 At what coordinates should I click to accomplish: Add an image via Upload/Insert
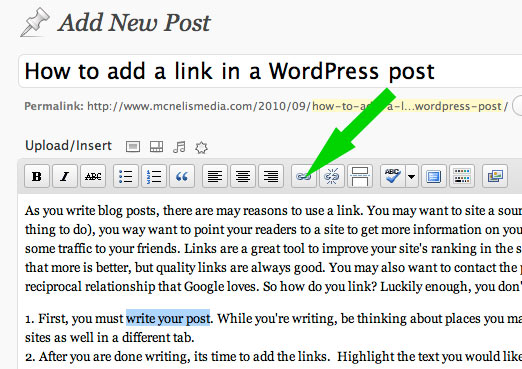pos(133,146)
